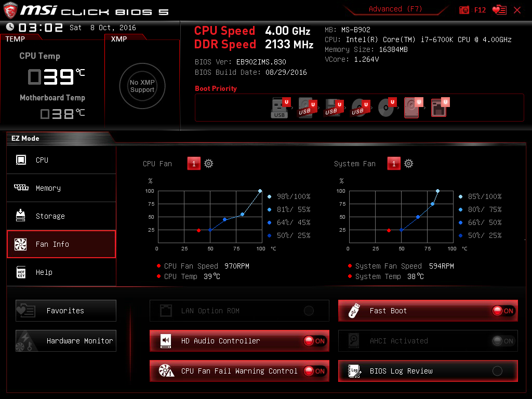Click the CPU Fan 64°C/45% curve point
The image size is (532, 399).
(224, 220)
